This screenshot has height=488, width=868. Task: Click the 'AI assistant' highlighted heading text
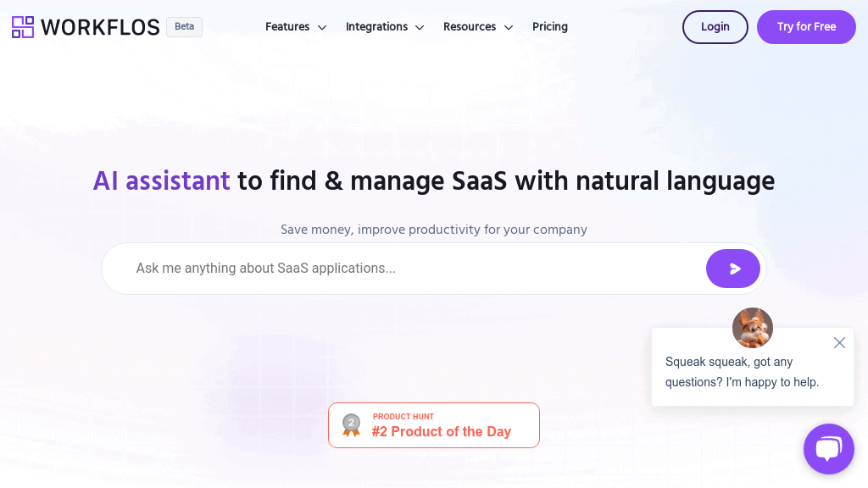161,180
